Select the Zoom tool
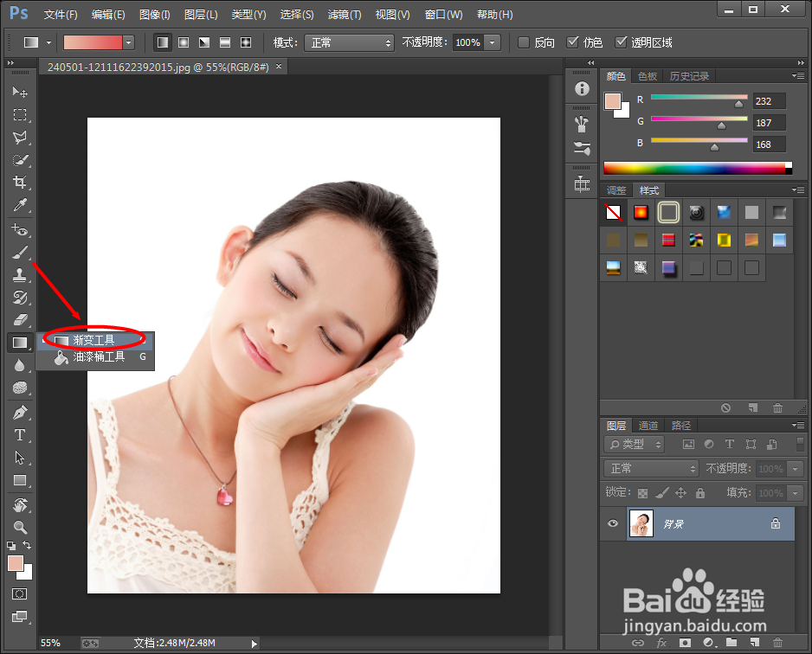The height and width of the screenshot is (654, 812). tap(20, 528)
